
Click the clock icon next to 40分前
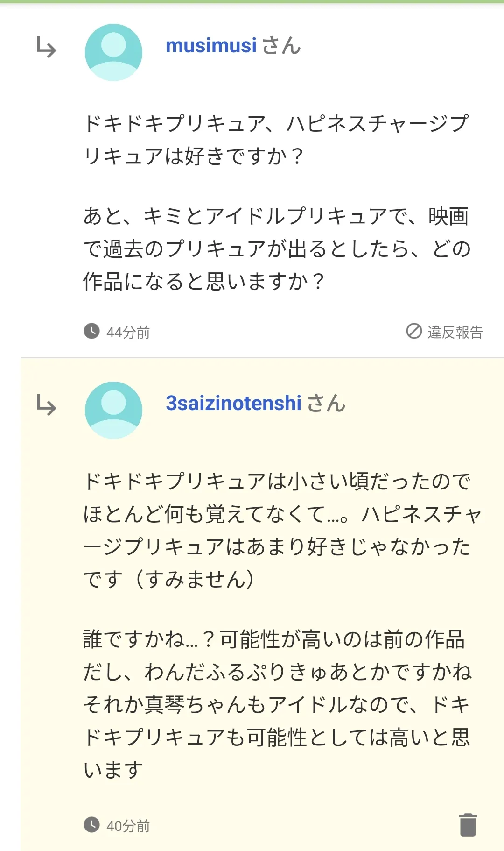(x=91, y=825)
